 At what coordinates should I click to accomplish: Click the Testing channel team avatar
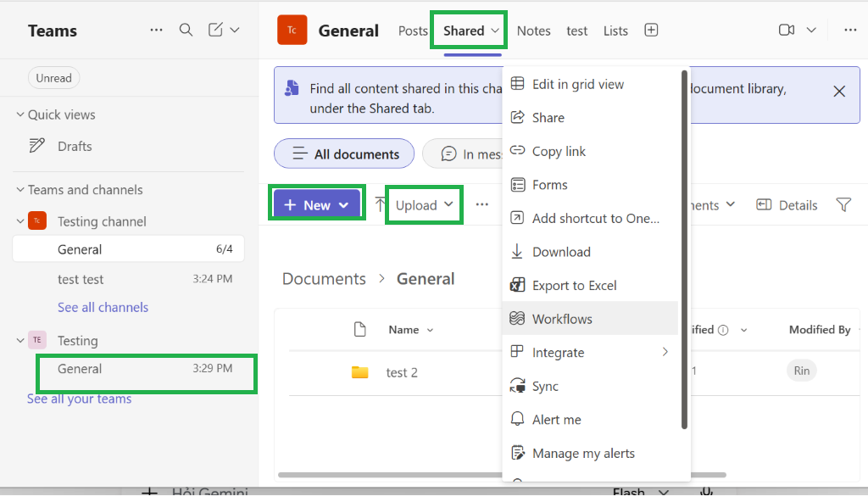(x=37, y=221)
